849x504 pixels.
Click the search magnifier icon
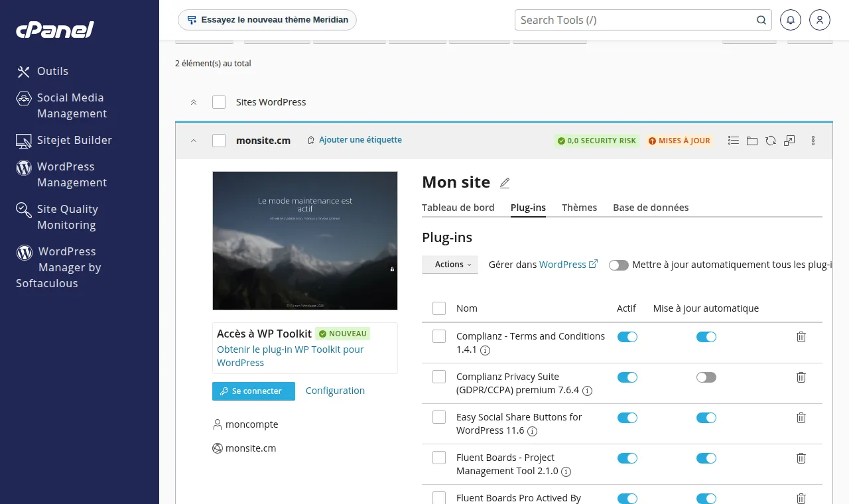tap(761, 20)
